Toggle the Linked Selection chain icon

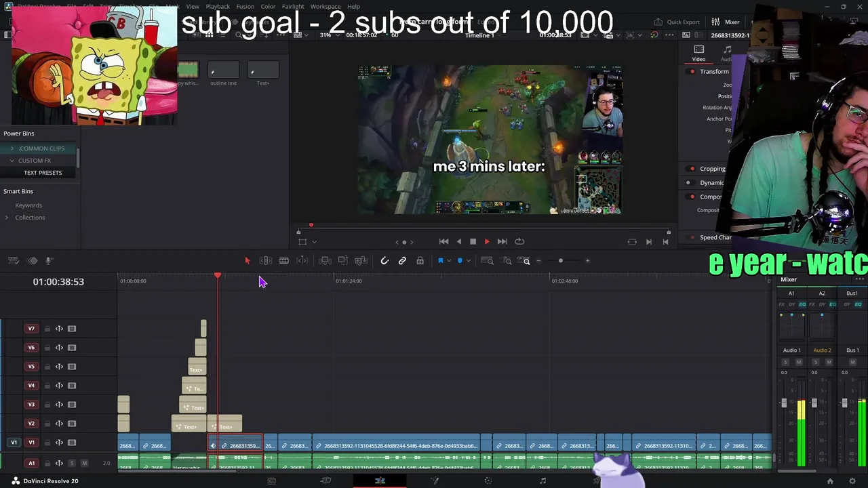tap(402, 261)
